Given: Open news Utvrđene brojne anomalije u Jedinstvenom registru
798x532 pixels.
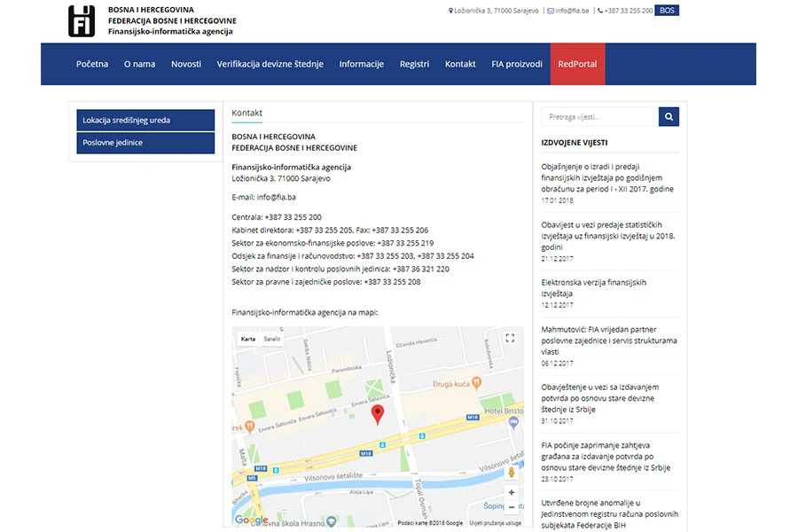Looking at the screenshot, I should click(610, 513).
